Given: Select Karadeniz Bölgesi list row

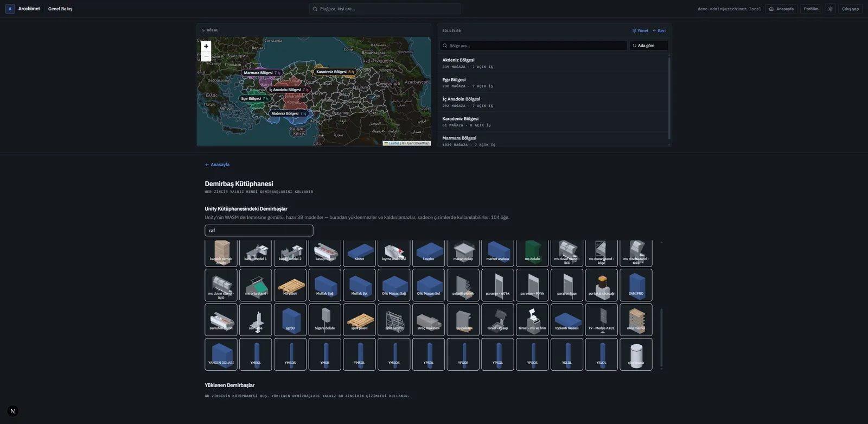Looking at the screenshot, I should click(x=552, y=122).
